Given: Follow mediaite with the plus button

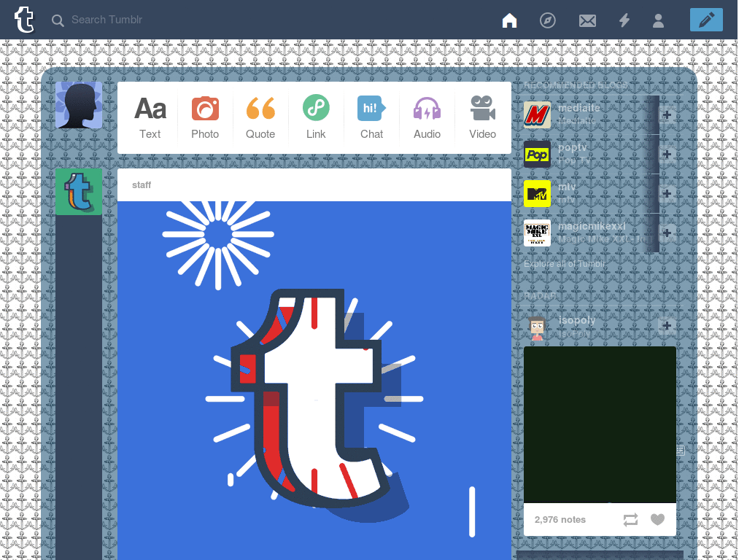Looking at the screenshot, I should 667,114.
